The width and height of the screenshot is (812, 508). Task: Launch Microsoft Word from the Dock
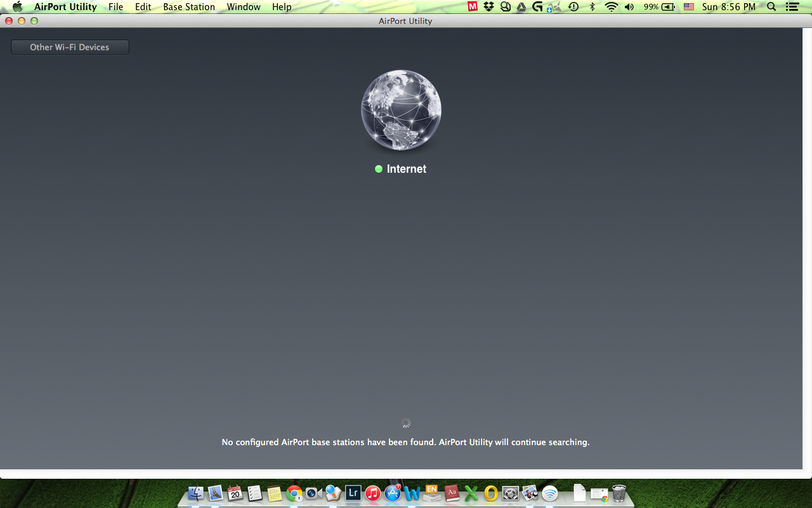pos(412,493)
